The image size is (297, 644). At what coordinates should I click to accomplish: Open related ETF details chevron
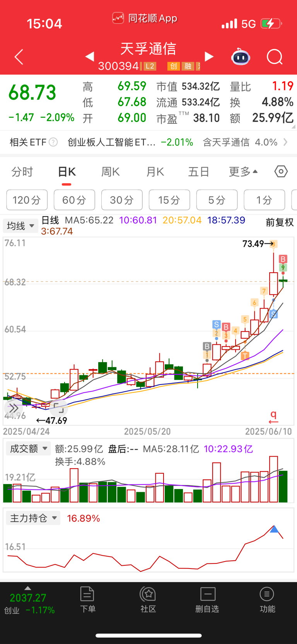[285, 142]
